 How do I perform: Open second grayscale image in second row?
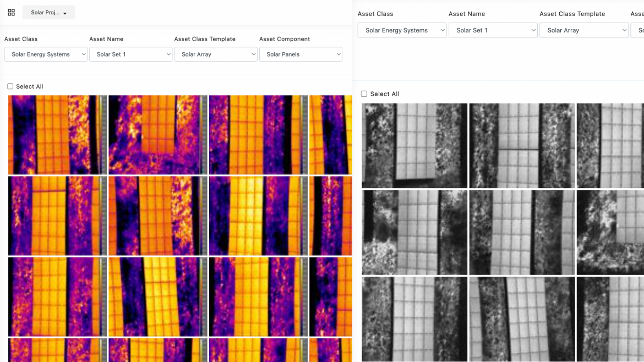tap(522, 232)
